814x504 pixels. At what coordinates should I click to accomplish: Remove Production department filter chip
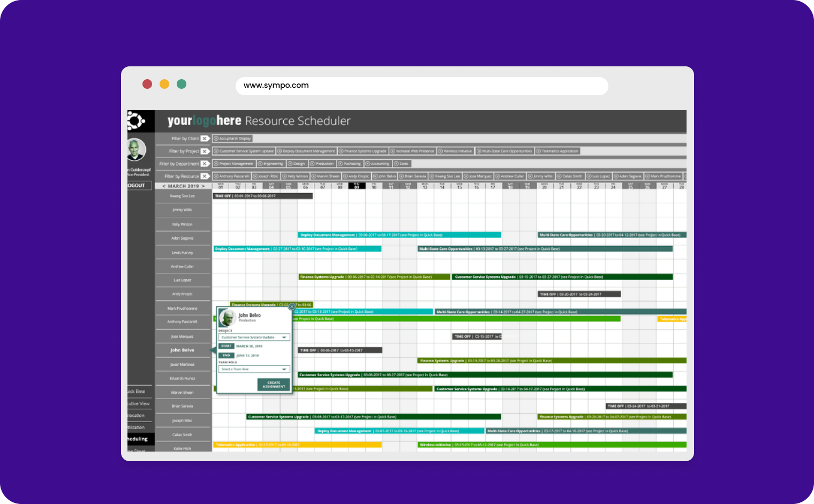coord(312,164)
